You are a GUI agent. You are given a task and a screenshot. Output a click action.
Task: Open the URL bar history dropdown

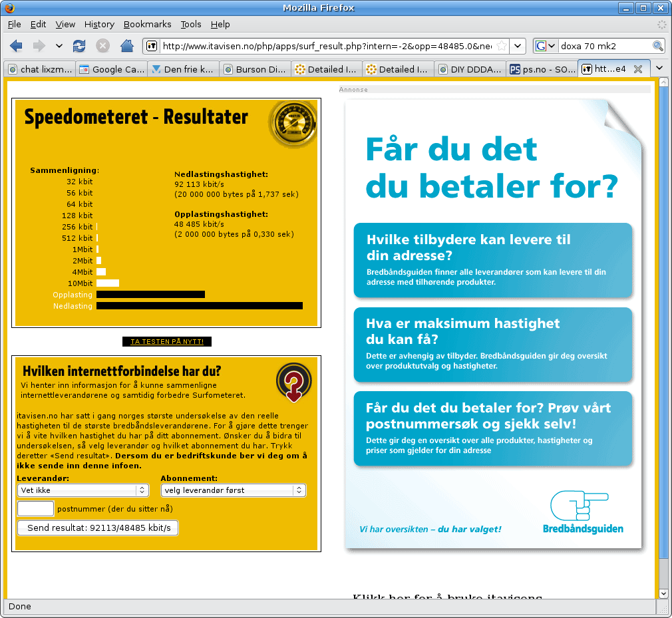[518, 46]
